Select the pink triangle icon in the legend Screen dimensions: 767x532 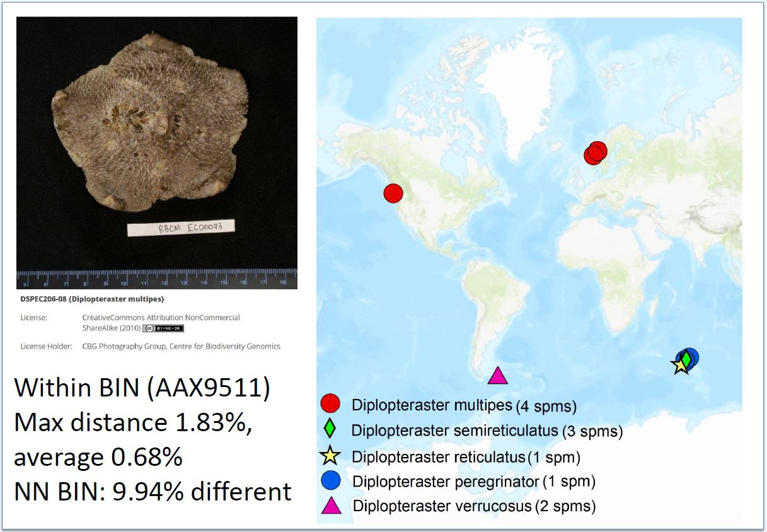pyautogui.click(x=331, y=505)
